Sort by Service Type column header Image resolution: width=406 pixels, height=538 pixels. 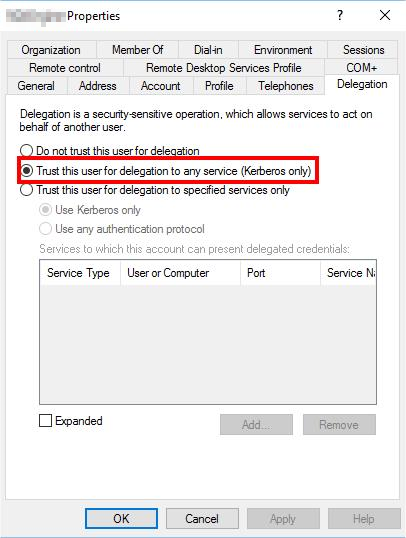click(80, 273)
